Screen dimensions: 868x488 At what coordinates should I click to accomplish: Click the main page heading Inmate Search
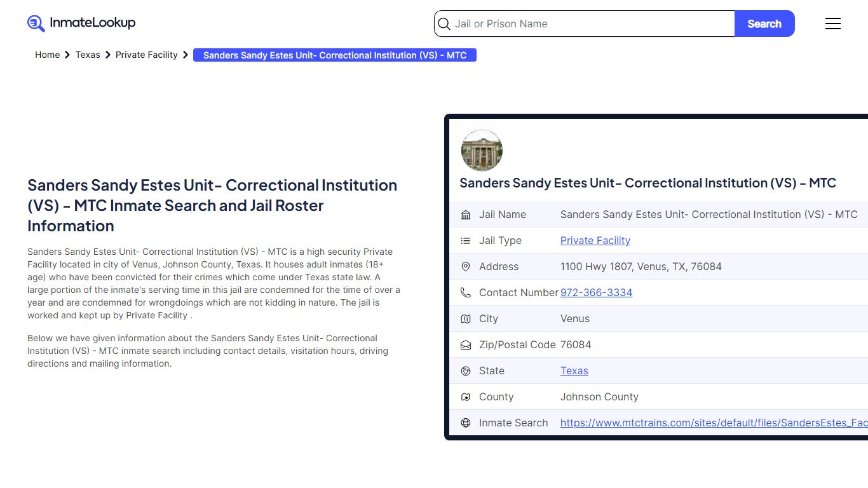click(212, 205)
